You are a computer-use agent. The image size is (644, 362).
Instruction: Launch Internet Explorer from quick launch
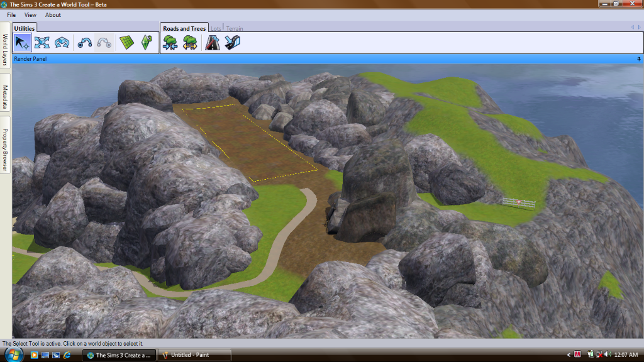pyautogui.click(x=67, y=355)
